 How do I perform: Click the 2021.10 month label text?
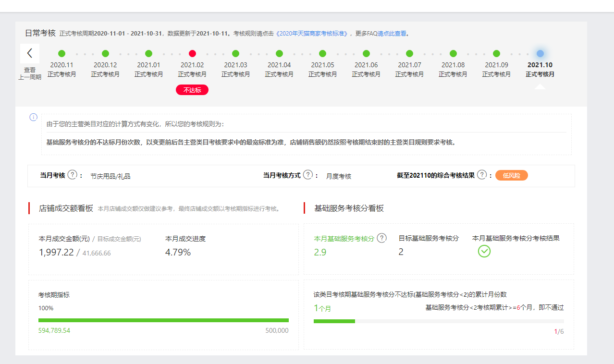(540, 65)
